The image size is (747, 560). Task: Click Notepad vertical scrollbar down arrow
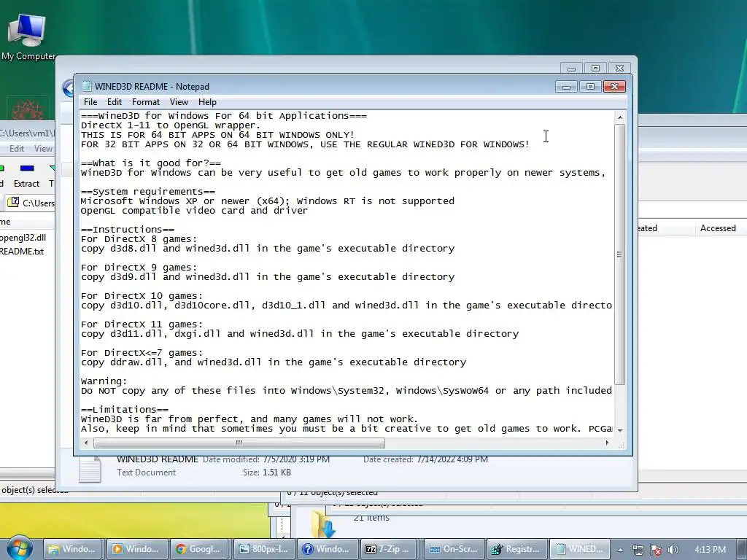click(x=620, y=430)
